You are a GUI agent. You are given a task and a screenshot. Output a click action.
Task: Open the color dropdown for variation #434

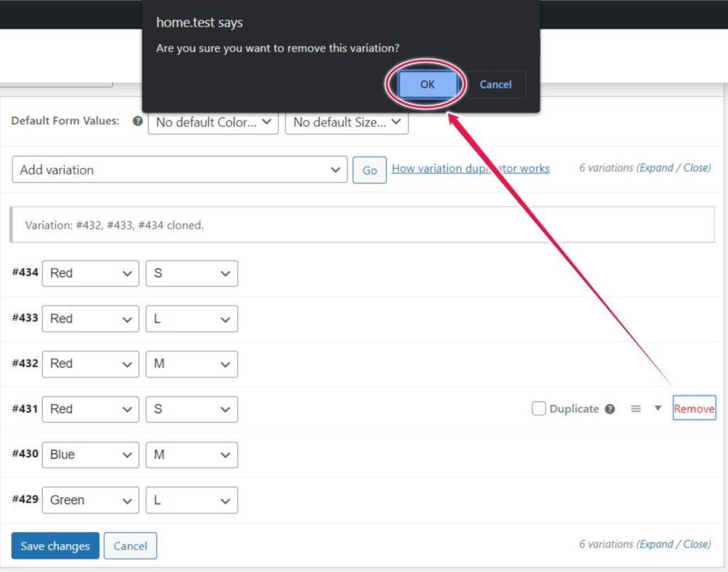(90, 273)
